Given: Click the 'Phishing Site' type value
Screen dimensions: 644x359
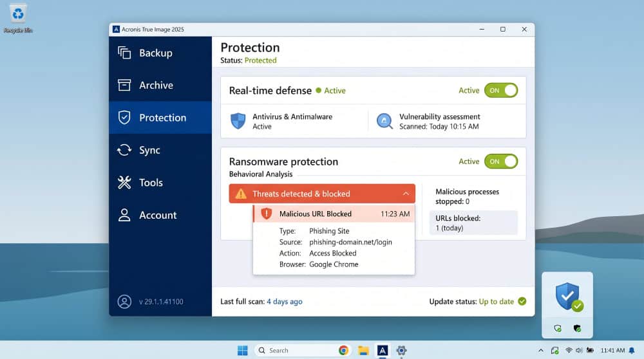Looking at the screenshot, I should (329, 231).
